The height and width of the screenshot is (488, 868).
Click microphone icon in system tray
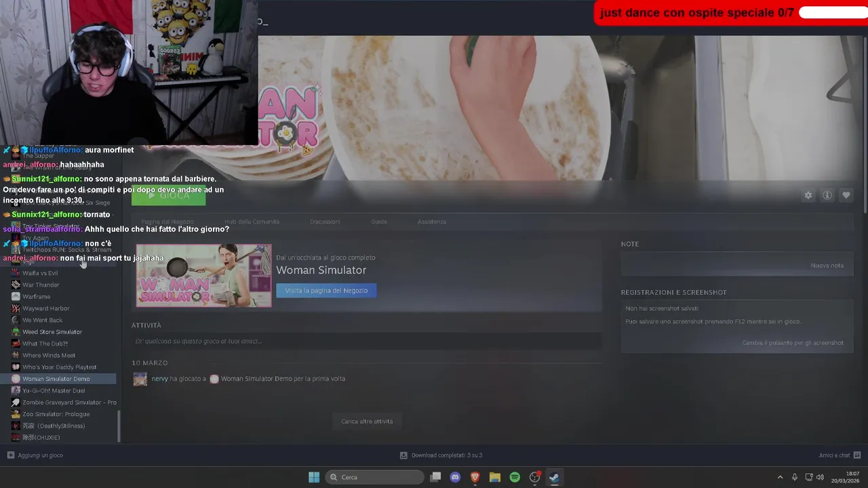(x=795, y=477)
